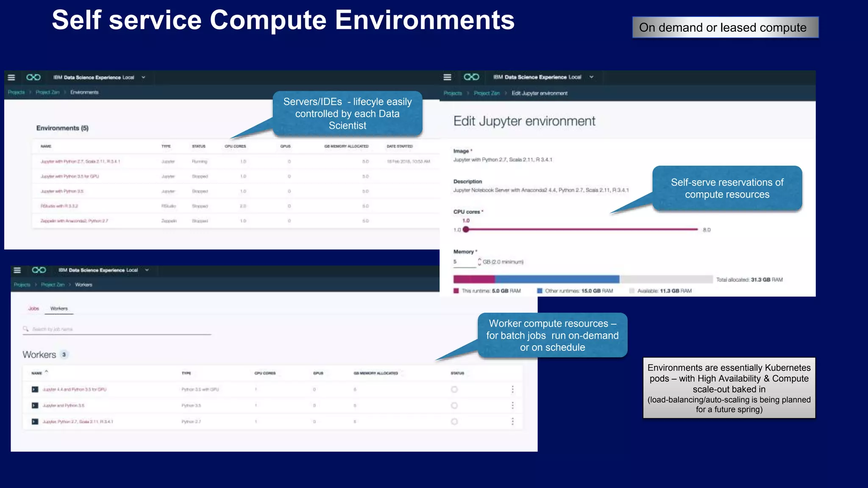Expand the product dropdown chevron in Workers window

click(147, 270)
